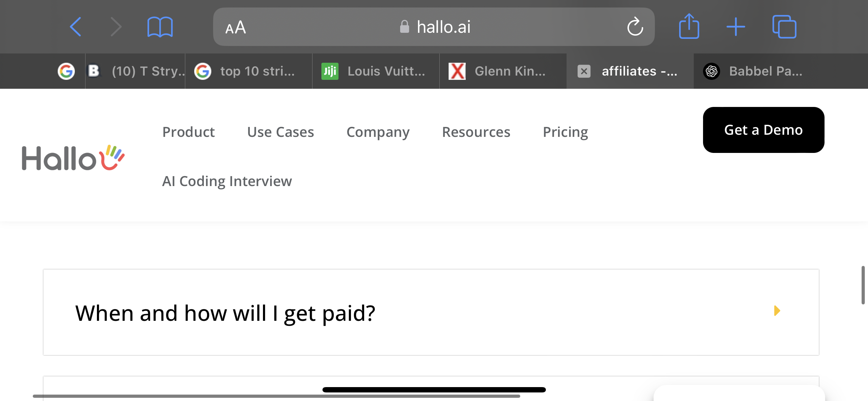Switch to the top 10 stri... tab

tap(249, 71)
